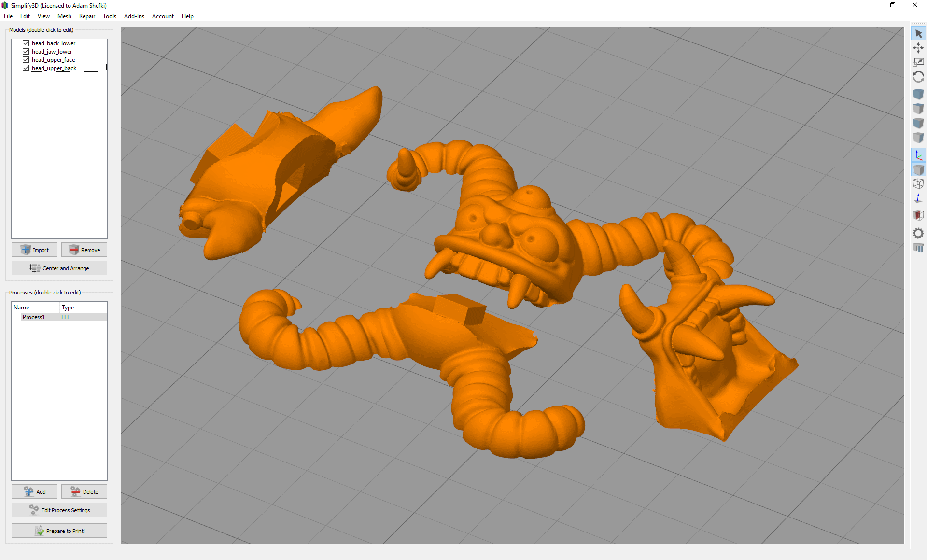This screenshot has height=560, width=927.
Task: Switch to the default isometric view cube
Action: pyautogui.click(x=918, y=94)
